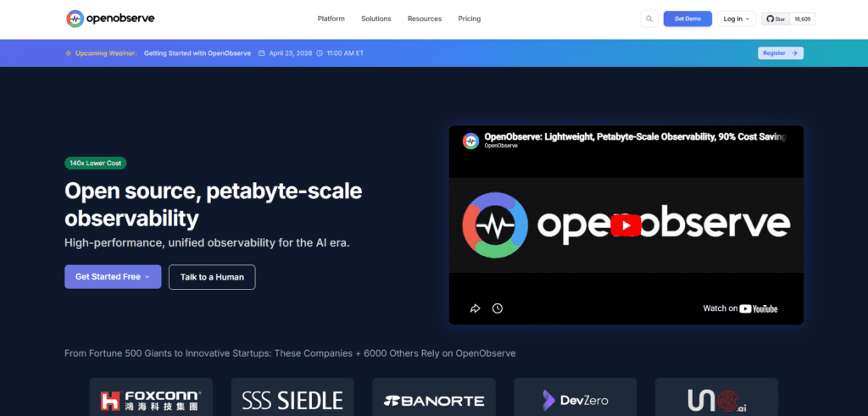The height and width of the screenshot is (416, 868).
Task: Click the Get Demo button
Action: click(687, 19)
